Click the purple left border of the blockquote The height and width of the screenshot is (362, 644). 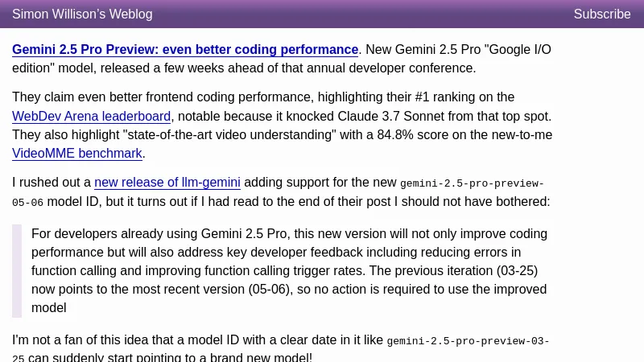17,271
